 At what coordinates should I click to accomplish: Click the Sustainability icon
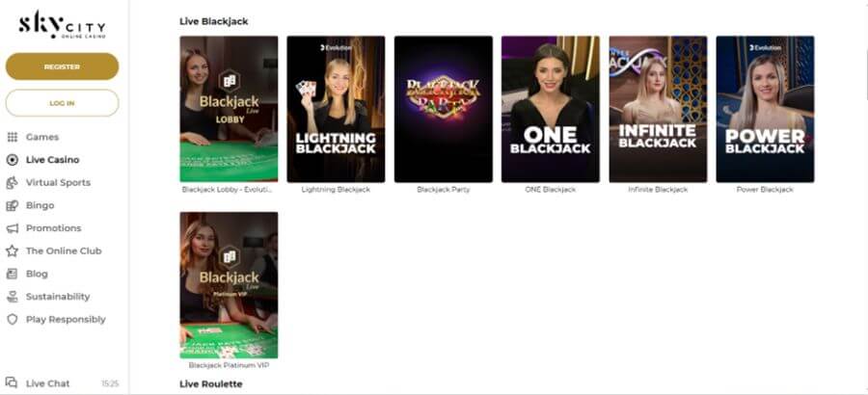click(x=13, y=297)
